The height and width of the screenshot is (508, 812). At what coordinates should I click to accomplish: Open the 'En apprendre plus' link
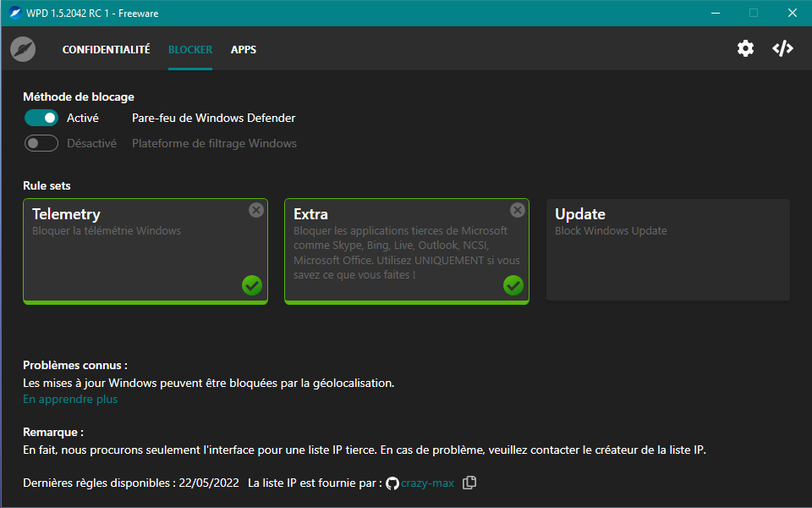click(70, 399)
